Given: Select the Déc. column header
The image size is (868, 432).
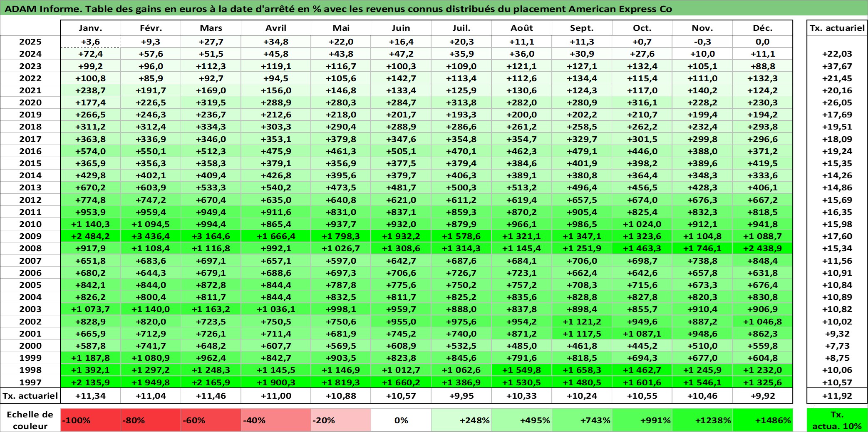Looking at the screenshot, I should coord(762,28).
